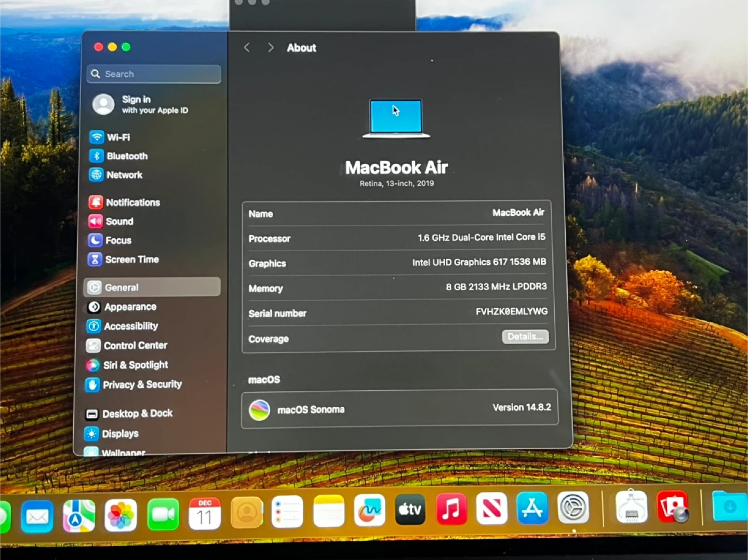Go to Accessibility settings
Image resolution: width=748 pixels, height=560 pixels.
(130, 326)
